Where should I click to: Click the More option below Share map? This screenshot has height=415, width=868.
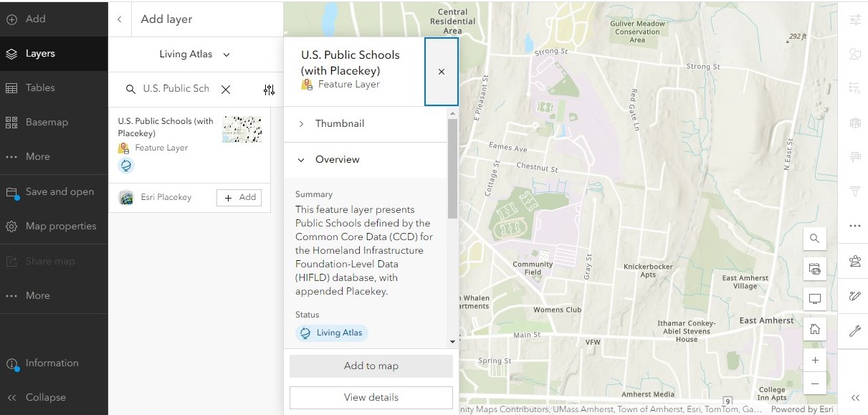tap(54, 295)
